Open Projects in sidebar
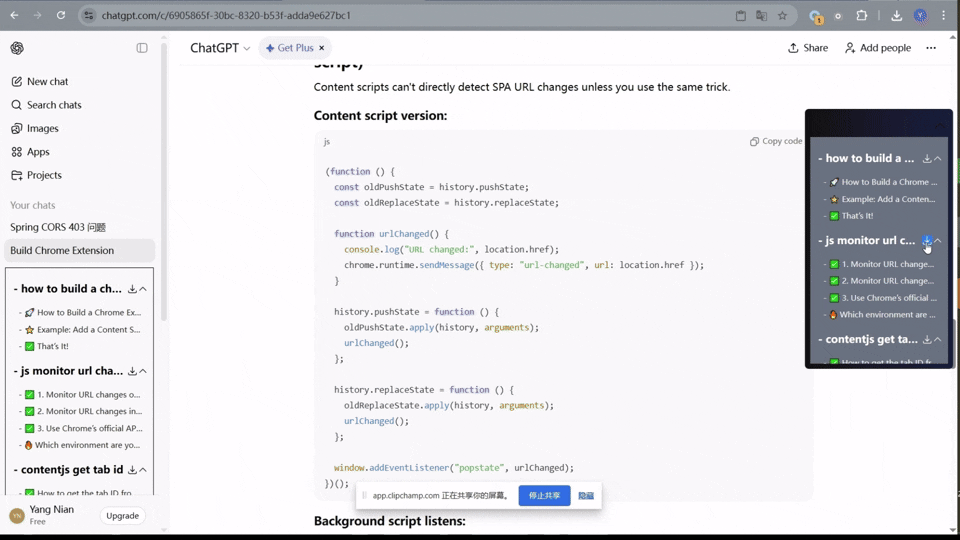Screen dimensions: 960x540 43,175
